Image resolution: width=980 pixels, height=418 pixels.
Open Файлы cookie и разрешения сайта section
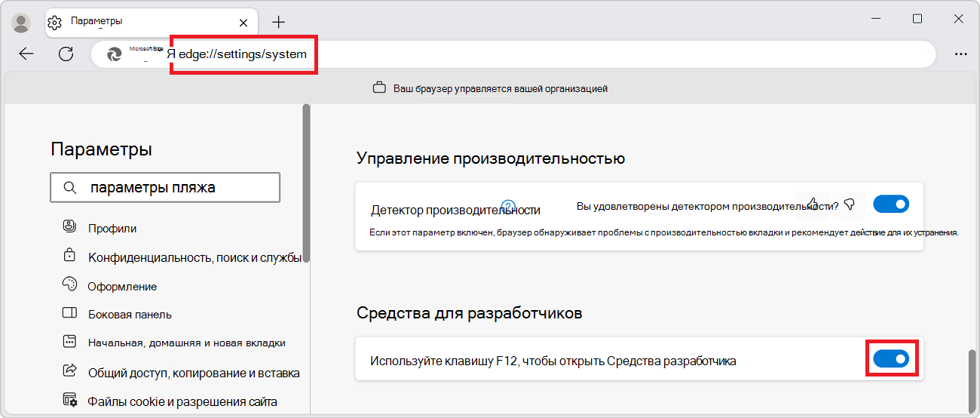(182, 401)
